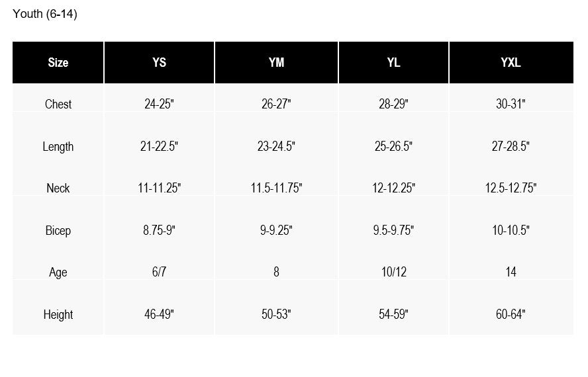Select the YL size header
The height and width of the screenshot is (377, 588).
tap(393, 63)
